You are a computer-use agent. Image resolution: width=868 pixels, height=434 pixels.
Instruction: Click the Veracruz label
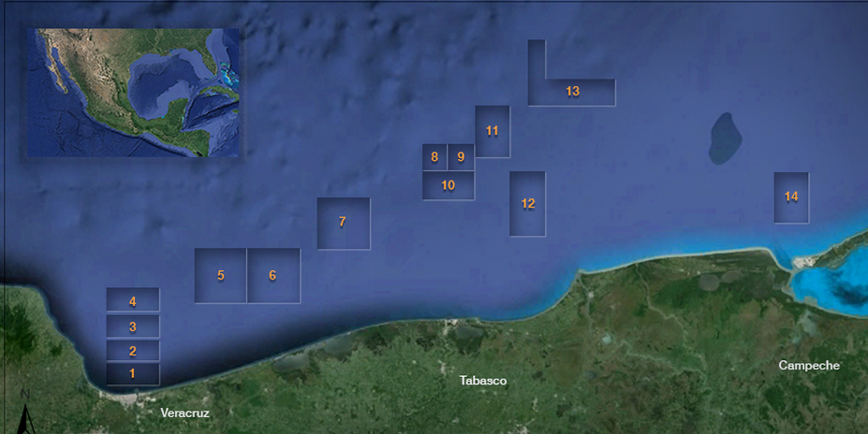coord(184,413)
